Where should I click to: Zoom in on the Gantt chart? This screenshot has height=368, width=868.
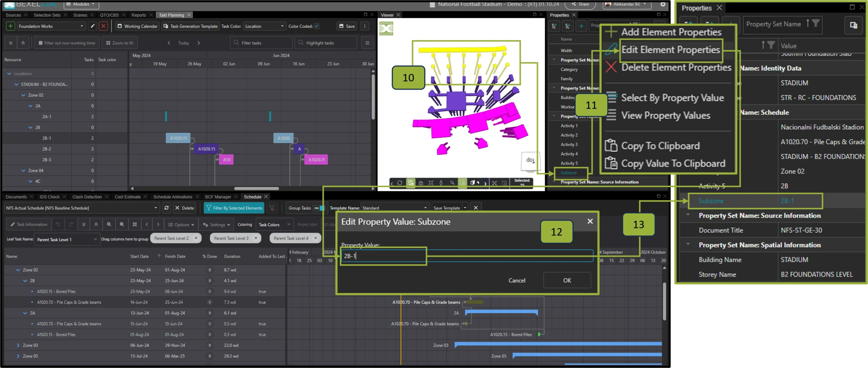click(x=109, y=225)
